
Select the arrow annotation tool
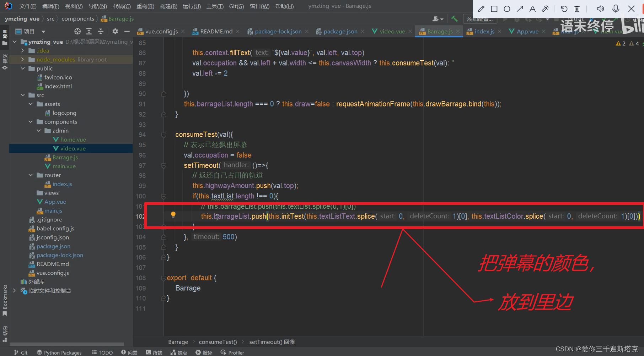(x=520, y=9)
